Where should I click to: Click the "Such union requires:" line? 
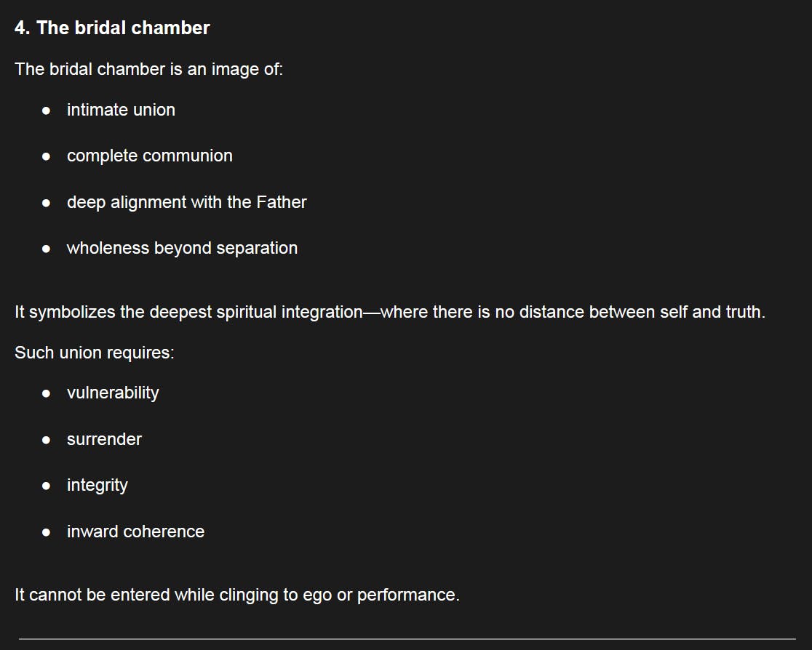click(94, 353)
